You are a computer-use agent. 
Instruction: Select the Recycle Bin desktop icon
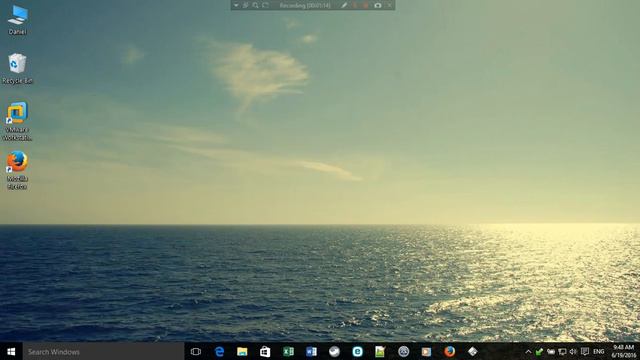(x=17, y=69)
